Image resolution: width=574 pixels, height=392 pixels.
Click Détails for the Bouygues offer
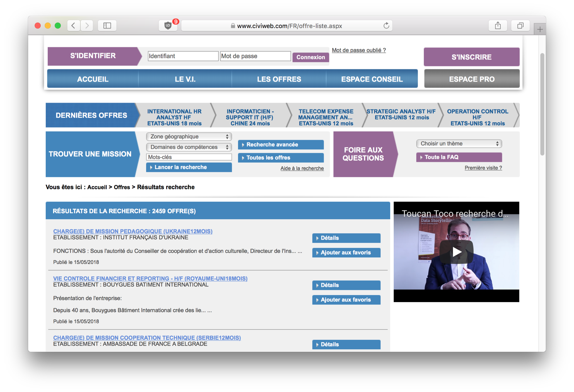[346, 285]
